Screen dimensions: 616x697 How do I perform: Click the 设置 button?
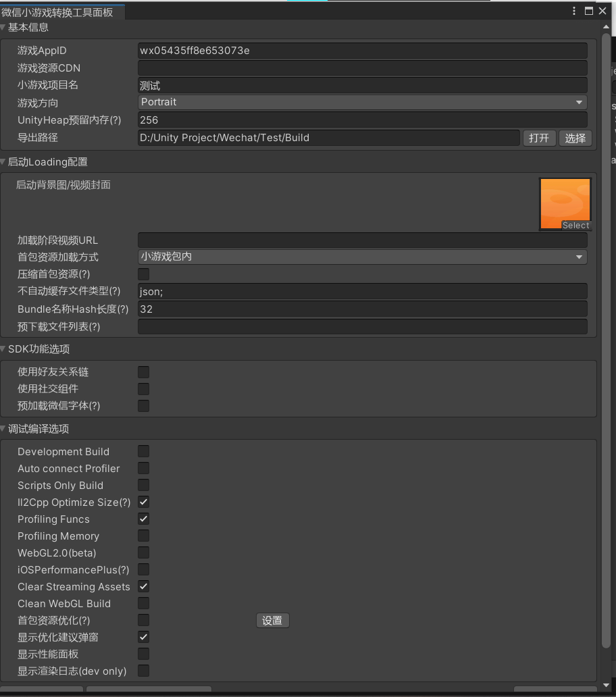pyautogui.click(x=272, y=621)
